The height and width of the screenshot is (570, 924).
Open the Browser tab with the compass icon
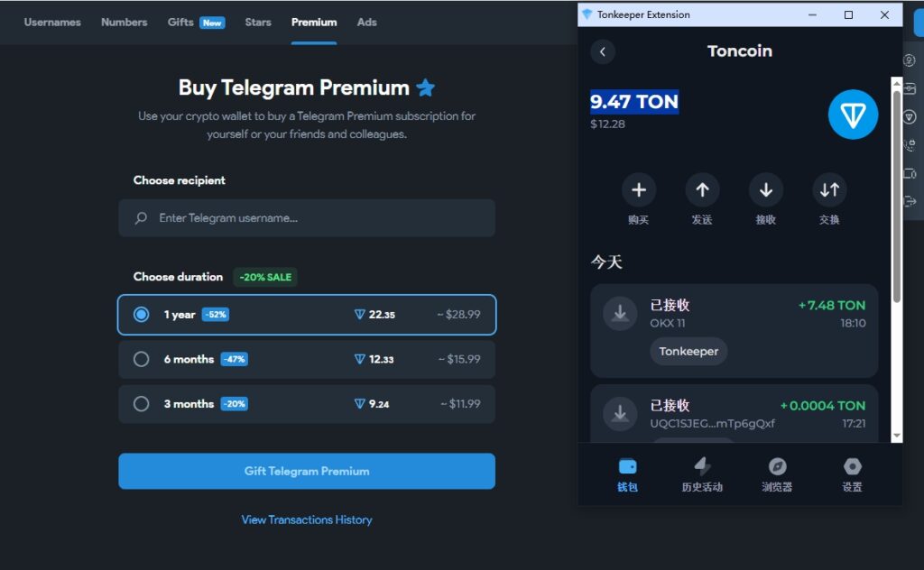pyautogui.click(x=777, y=474)
